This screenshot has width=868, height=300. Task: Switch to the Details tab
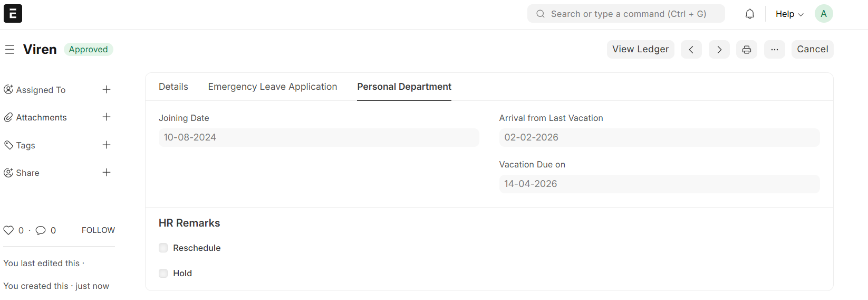pos(173,87)
